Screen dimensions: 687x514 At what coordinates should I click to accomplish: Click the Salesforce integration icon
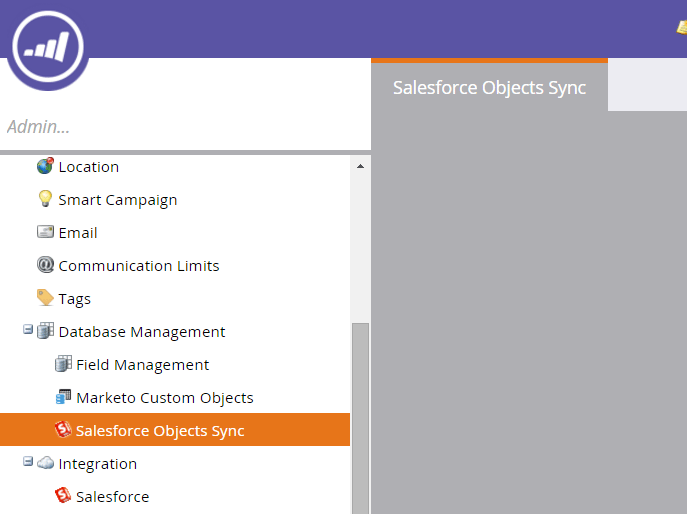click(63, 496)
